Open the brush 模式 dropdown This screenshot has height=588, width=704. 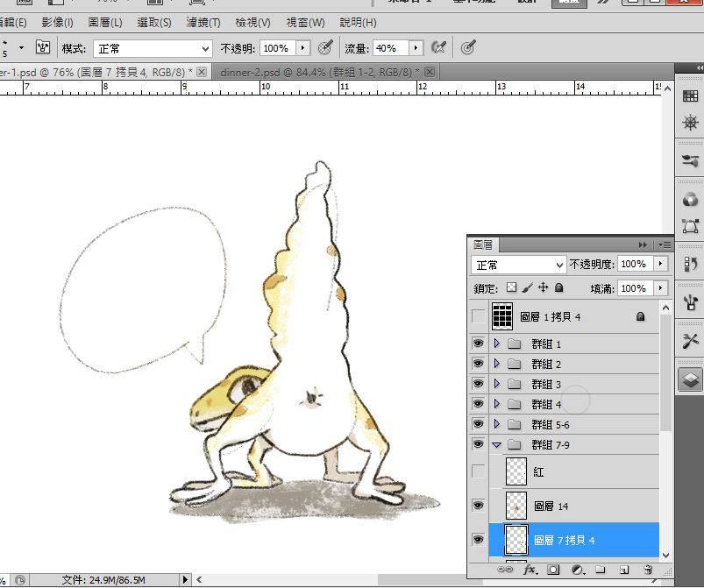153,48
